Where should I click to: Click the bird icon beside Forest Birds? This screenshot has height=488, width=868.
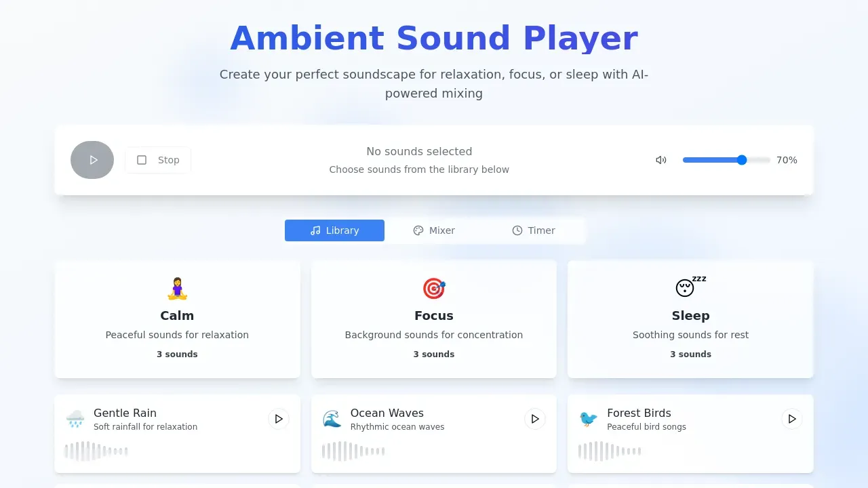point(589,419)
